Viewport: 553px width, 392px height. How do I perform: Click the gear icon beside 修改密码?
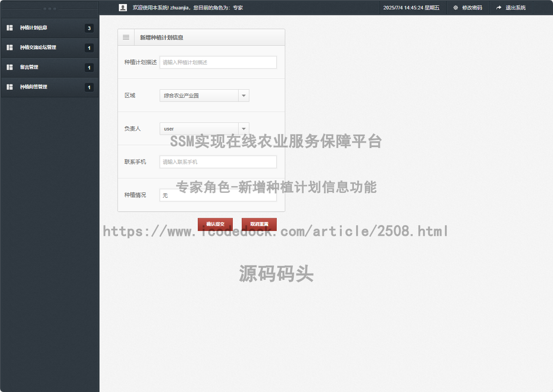coord(456,8)
